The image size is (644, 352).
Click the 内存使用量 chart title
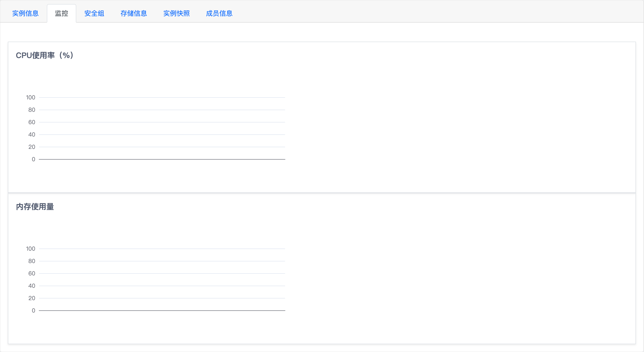[x=35, y=207]
